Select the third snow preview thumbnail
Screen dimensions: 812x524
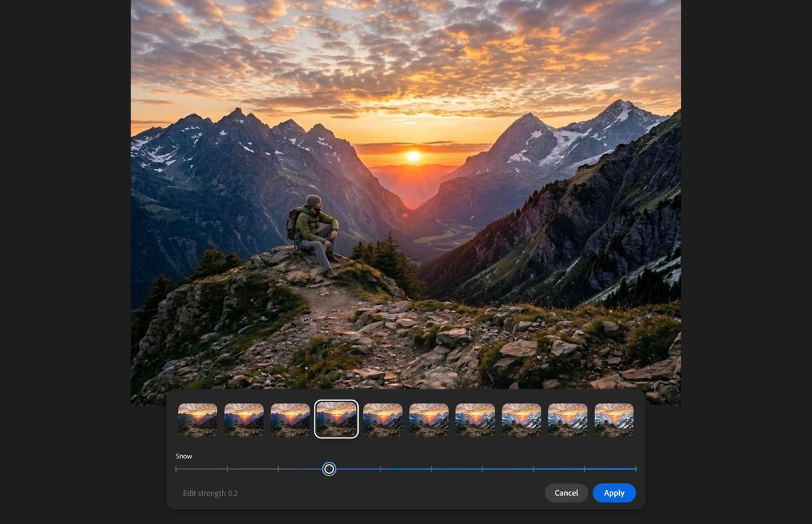click(x=291, y=419)
